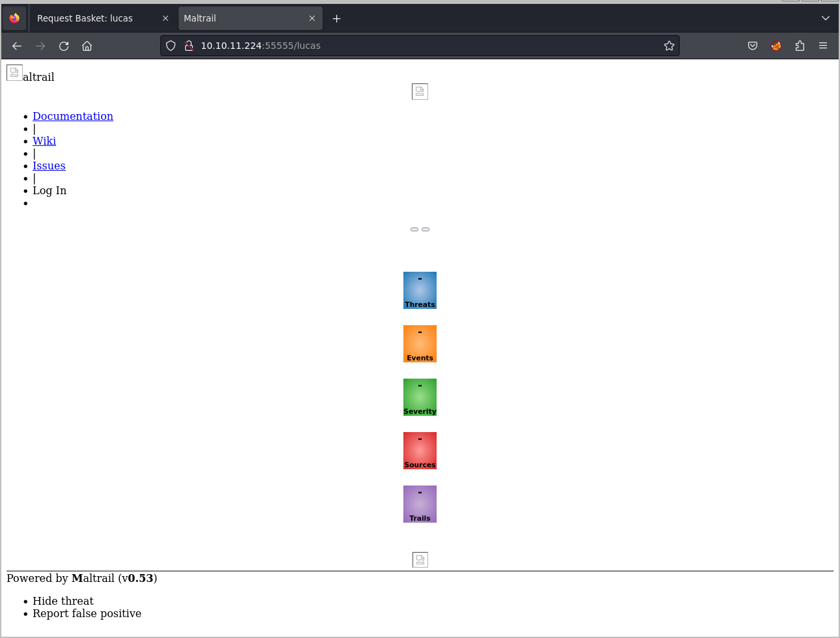Image resolution: width=840 pixels, height=638 pixels.
Task: Open the tracking protection shield icon
Action: 170,46
